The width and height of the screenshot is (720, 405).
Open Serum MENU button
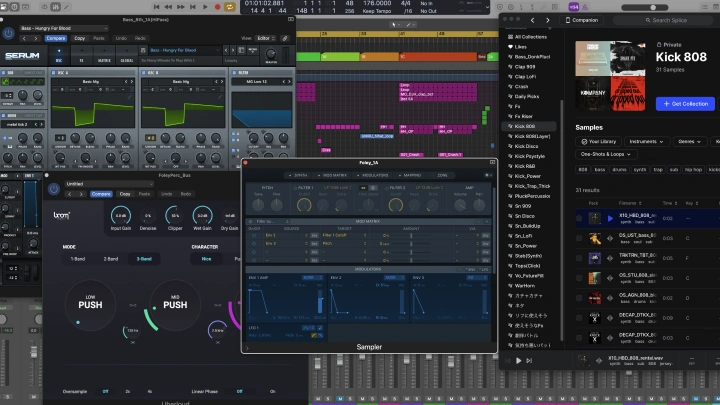point(253,50)
